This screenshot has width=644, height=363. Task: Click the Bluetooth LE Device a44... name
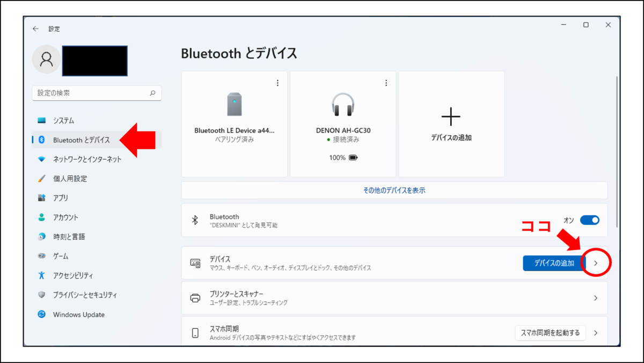(235, 130)
